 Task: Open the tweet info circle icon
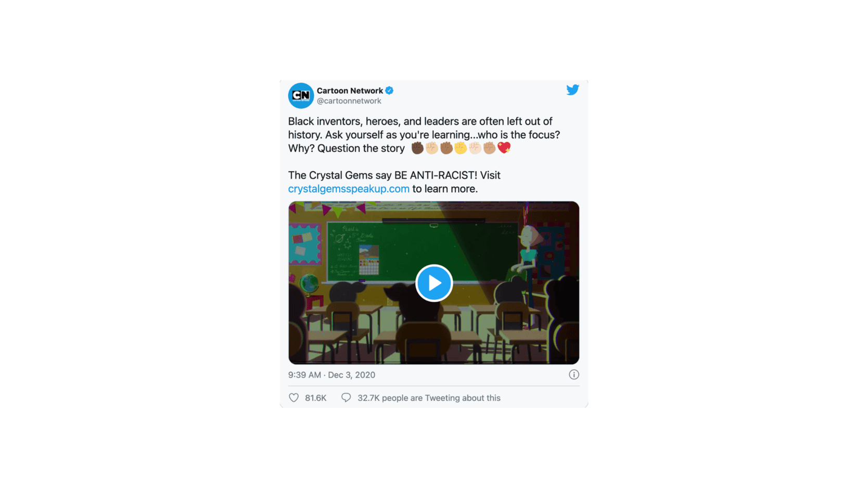(x=574, y=375)
